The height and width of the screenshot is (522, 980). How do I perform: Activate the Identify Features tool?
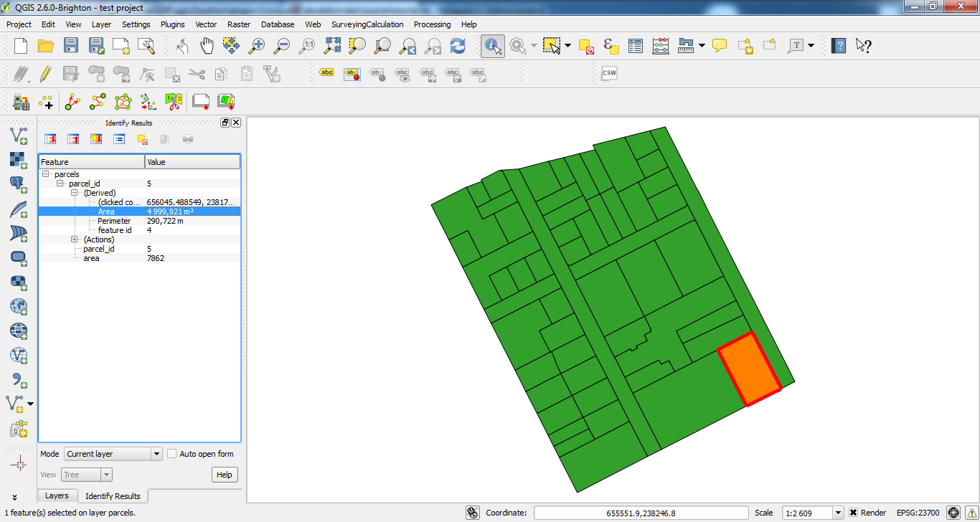[493, 46]
